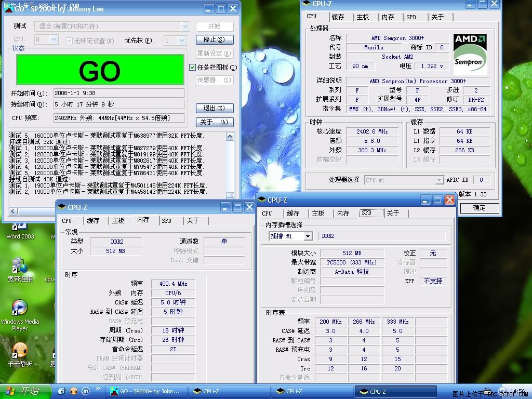Click the CPU-Z icon in SPD window title

[x=262, y=200]
